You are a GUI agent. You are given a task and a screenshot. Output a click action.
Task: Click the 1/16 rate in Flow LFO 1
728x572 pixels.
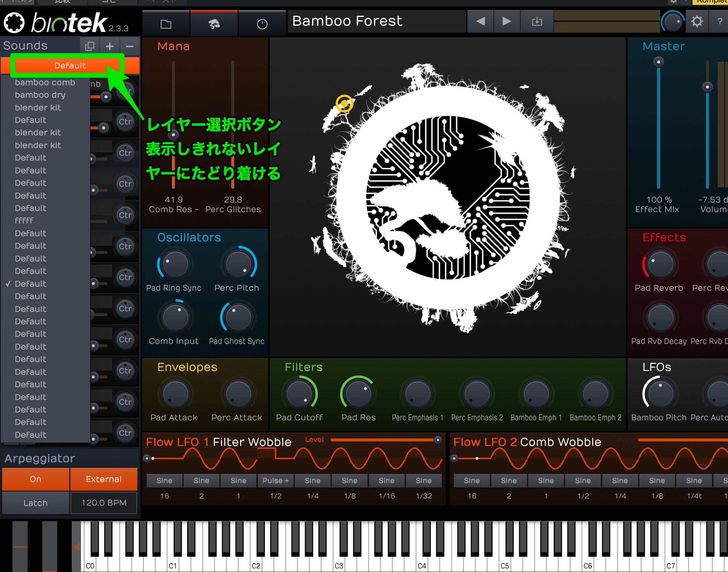pos(387,496)
